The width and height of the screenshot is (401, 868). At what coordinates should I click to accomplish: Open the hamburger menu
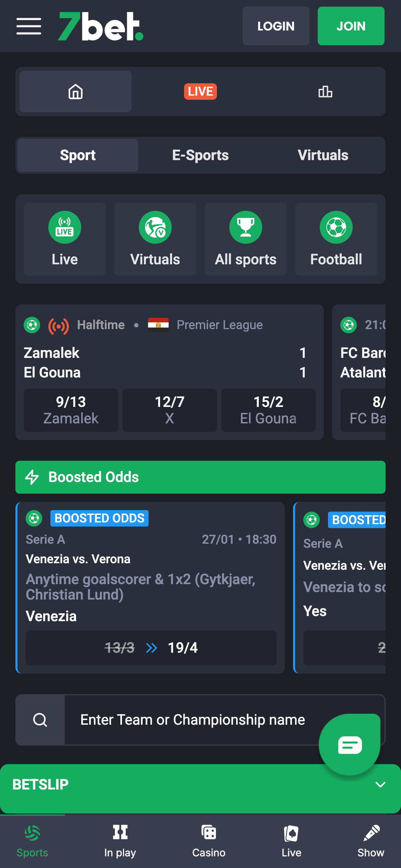pos(29,26)
